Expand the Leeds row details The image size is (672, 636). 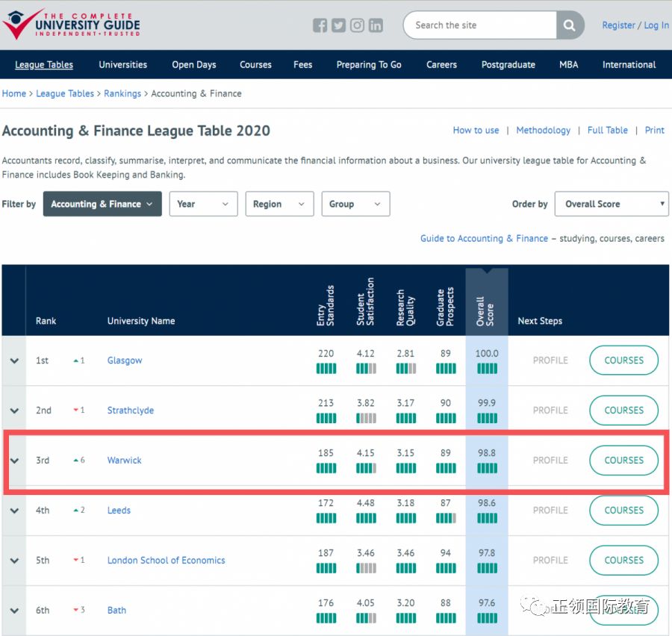(15, 511)
